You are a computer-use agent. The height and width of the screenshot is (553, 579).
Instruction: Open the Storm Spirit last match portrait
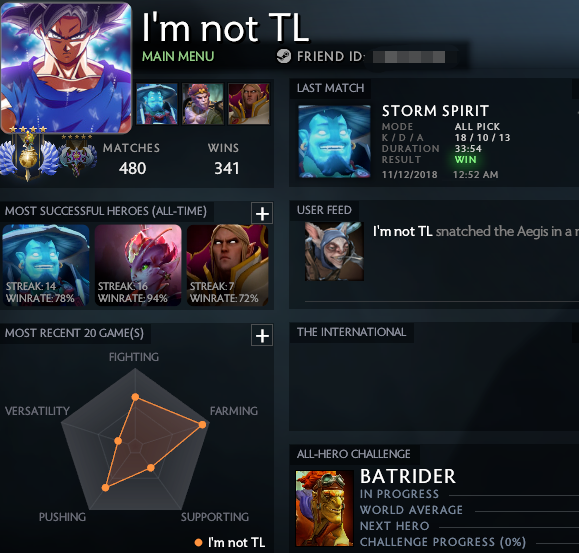tap(334, 142)
